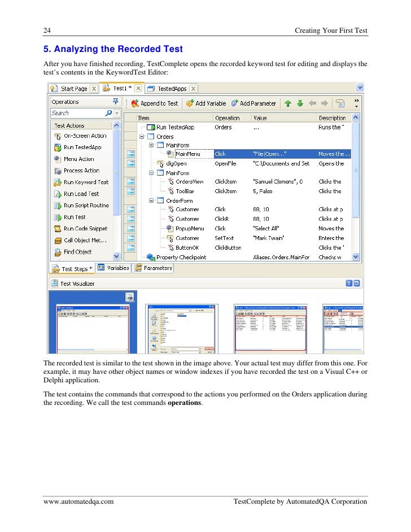Viewport: 411px width, 532px height.
Task: Collapse the Orders tree node
Action: tap(142, 137)
